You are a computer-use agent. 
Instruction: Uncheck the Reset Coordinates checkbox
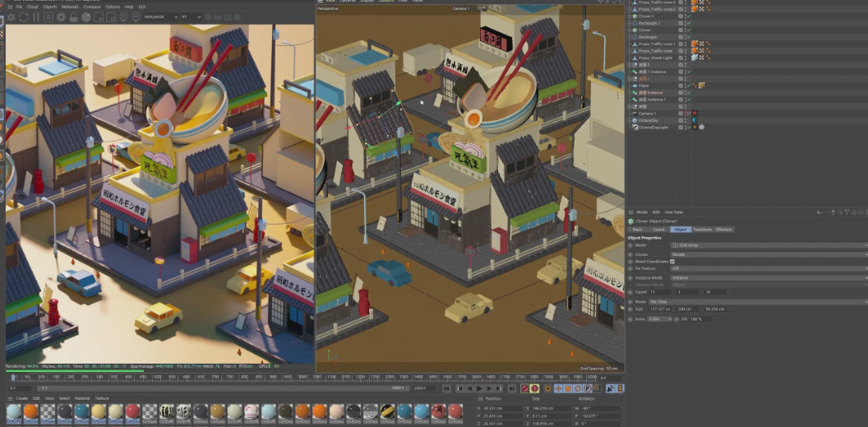[672, 262]
